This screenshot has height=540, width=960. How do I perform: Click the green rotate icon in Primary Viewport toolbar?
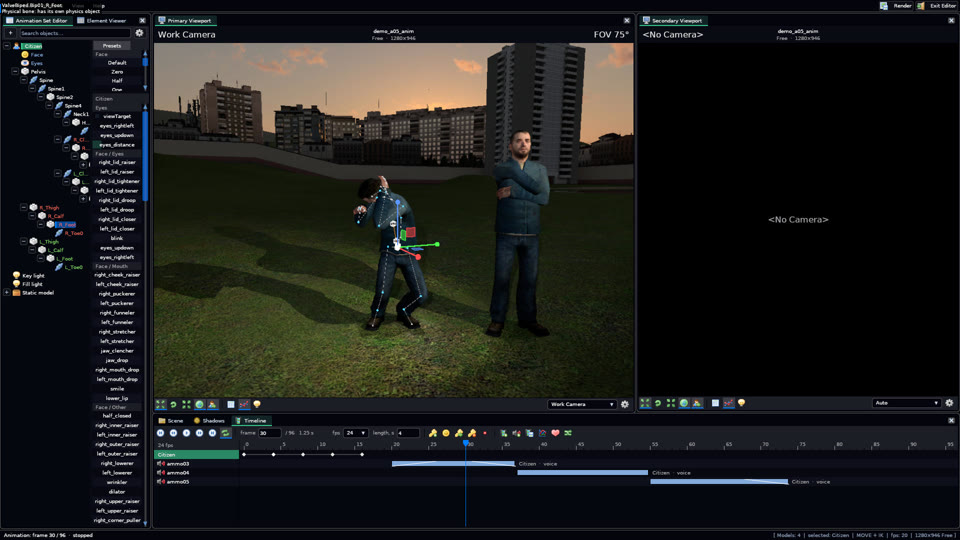pos(173,404)
